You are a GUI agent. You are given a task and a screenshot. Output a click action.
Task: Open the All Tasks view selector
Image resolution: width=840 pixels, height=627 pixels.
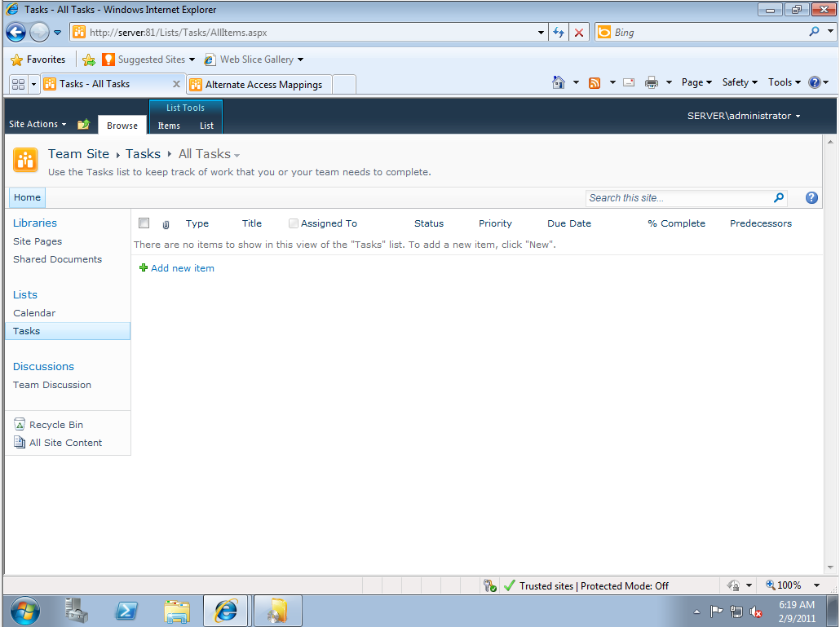click(209, 154)
